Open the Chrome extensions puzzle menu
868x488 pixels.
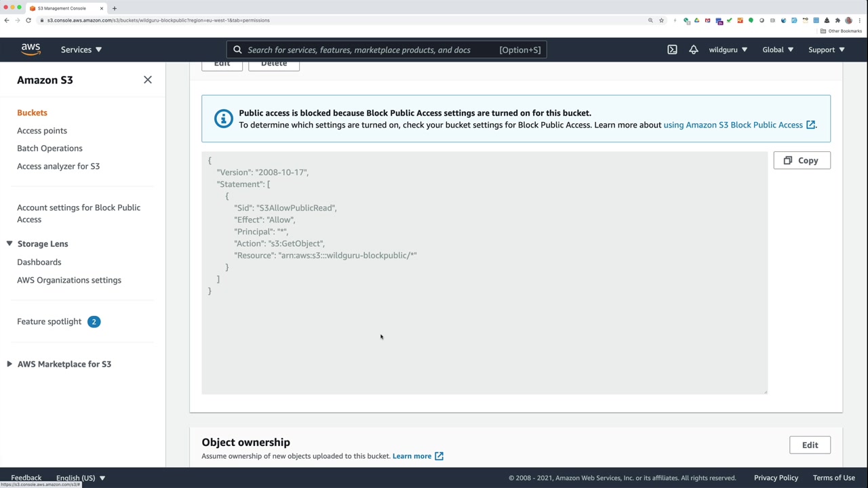[x=837, y=20]
